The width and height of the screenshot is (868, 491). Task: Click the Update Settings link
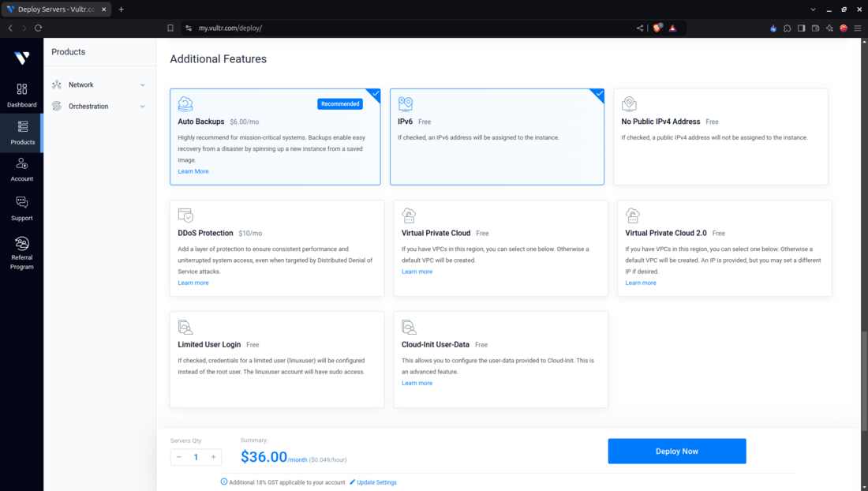click(x=376, y=482)
